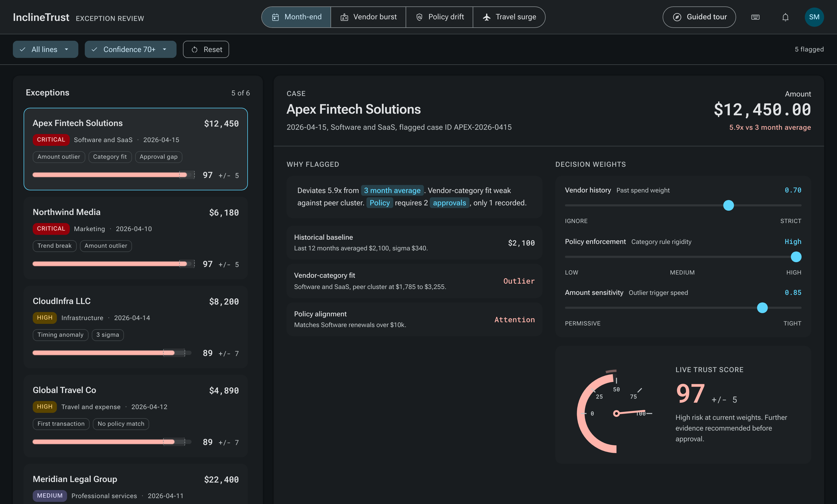Click the confidence bar on Global Travel Co

click(x=112, y=442)
